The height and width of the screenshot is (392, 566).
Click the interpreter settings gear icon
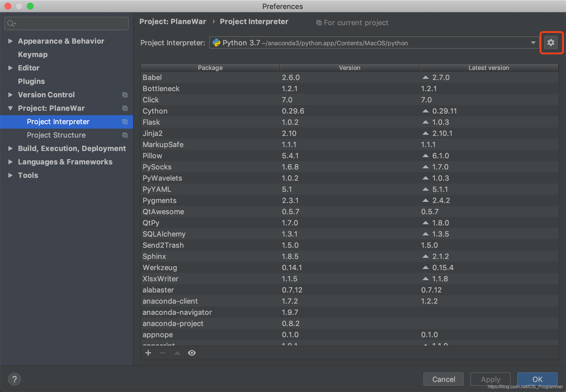tap(551, 43)
